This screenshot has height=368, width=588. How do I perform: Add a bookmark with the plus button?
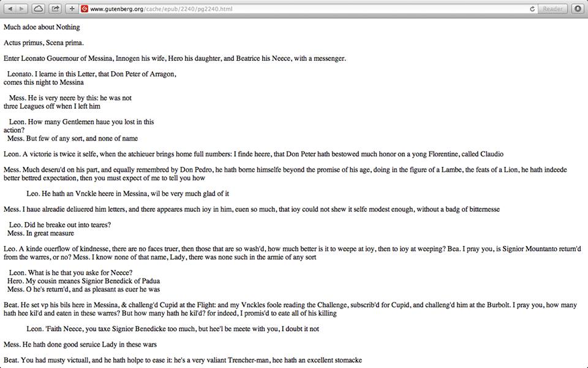point(72,9)
